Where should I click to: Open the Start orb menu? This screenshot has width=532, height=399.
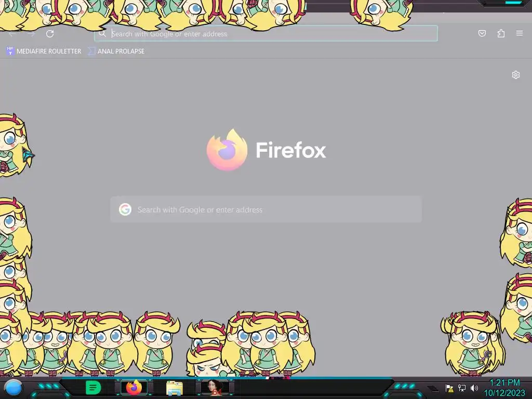14,388
